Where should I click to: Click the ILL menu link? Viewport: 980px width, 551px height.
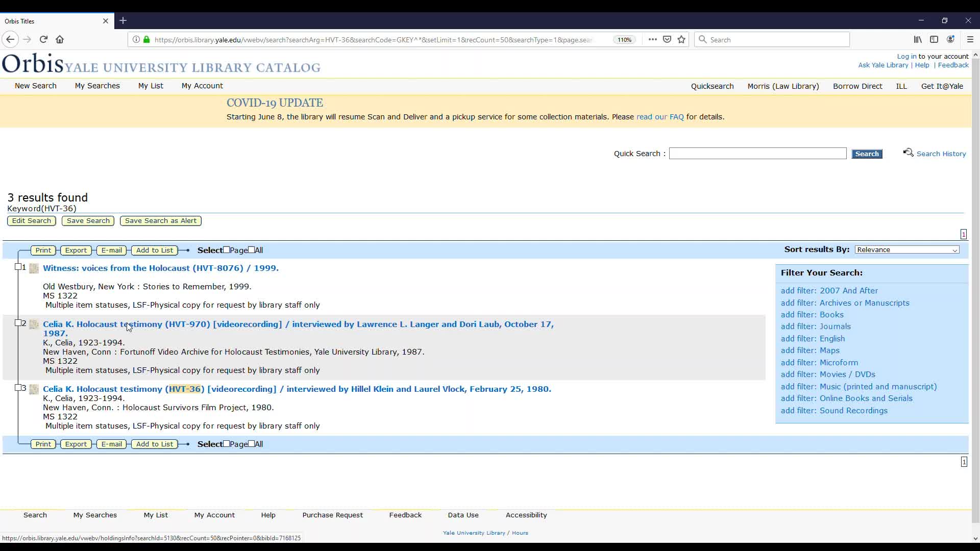click(x=901, y=86)
